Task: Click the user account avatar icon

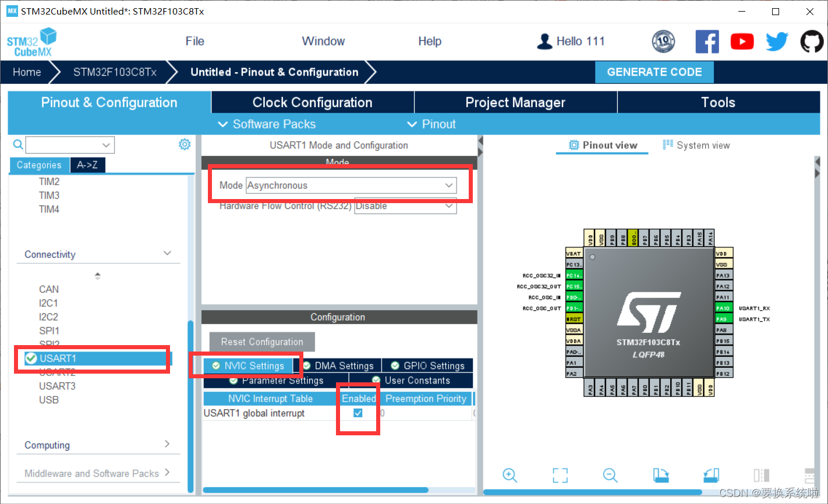Action: pyautogui.click(x=544, y=41)
